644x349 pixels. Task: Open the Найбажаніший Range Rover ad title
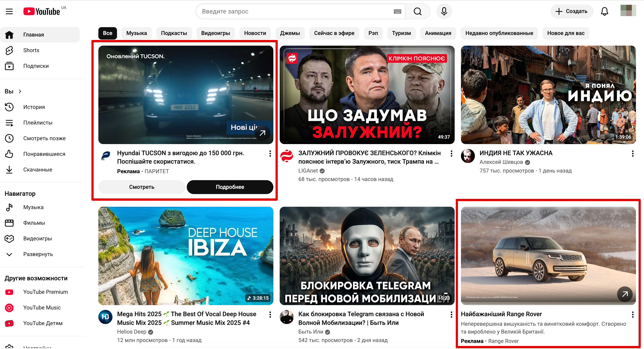point(501,314)
